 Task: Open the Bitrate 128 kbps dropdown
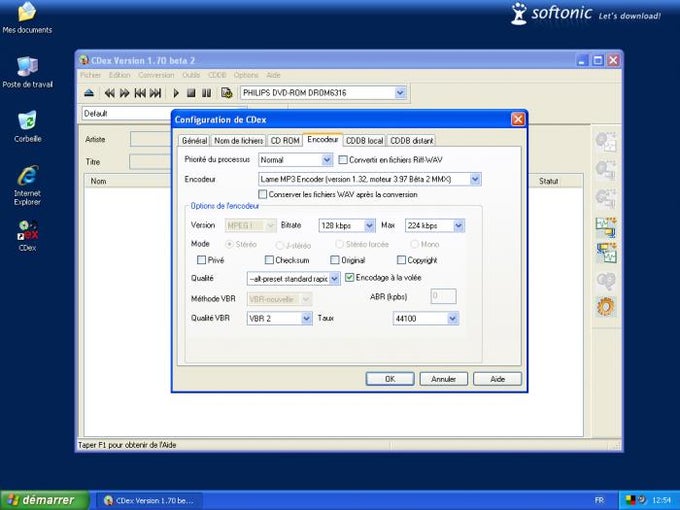pos(369,226)
